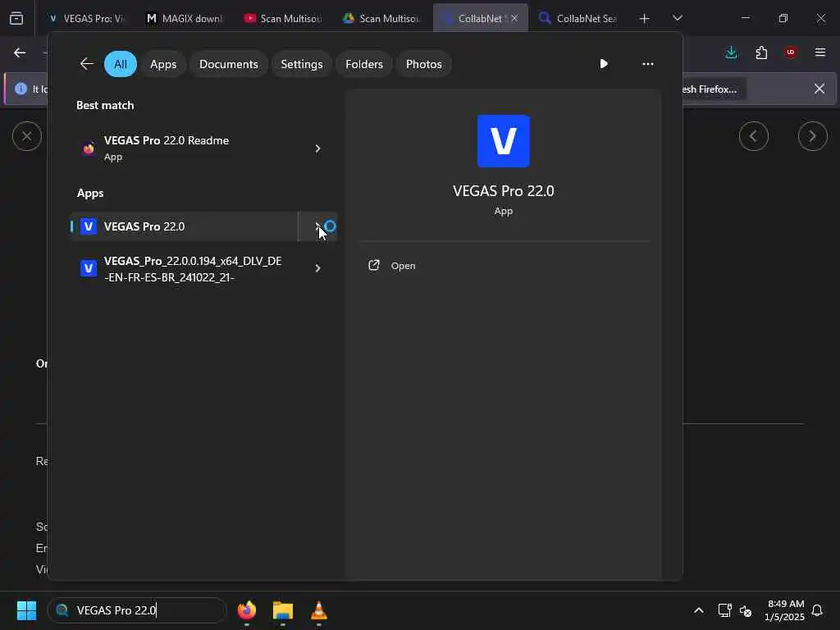The height and width of the screenshot is (630, 840).
Task: Open VLC media player from the taskbar
Action: click(x=319, y=610)
